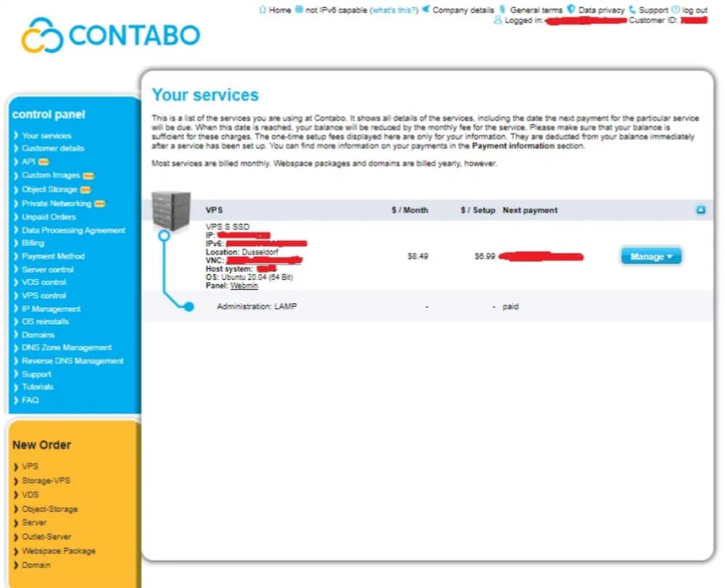Click the Home icon in top bar
The width and height of the screenshot is (725, 588).
[x=262, y=10]
